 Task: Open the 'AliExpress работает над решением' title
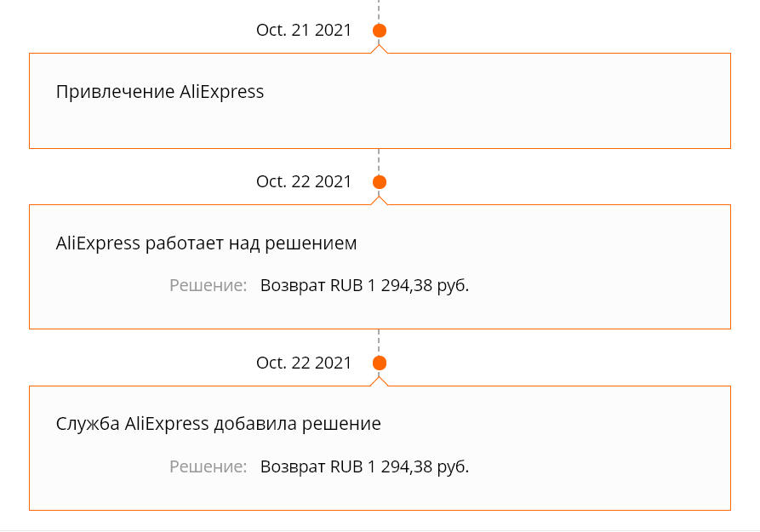pyautogui.click(x=207, y=243)
